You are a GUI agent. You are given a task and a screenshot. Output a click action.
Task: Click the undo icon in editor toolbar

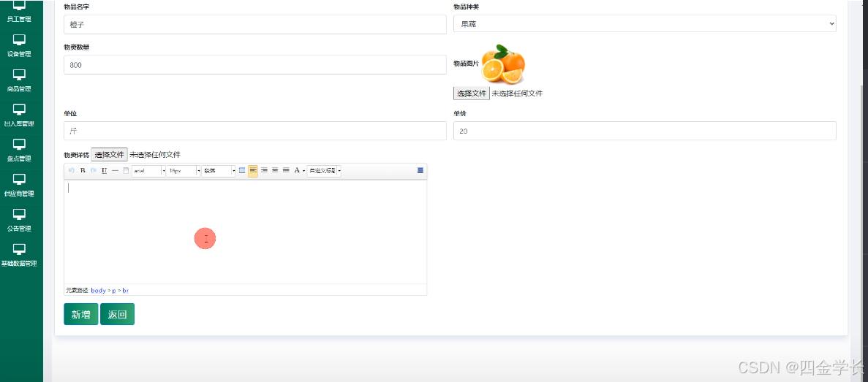coord(71,170)
